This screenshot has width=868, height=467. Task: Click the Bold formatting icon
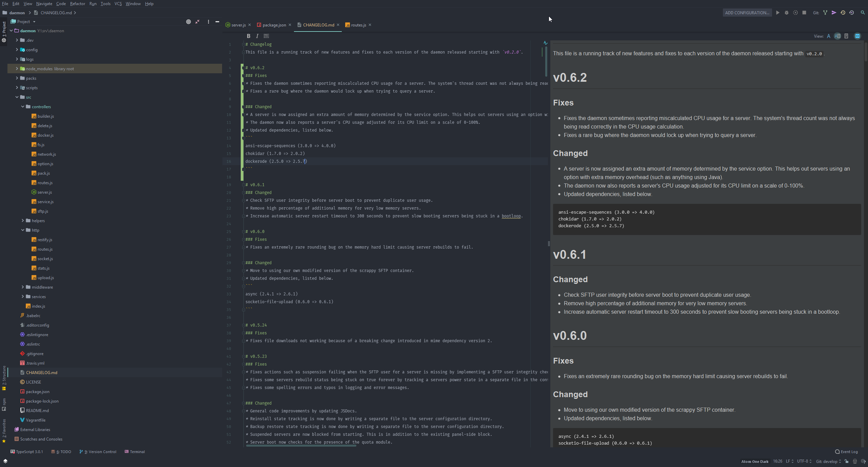click(248, 36)
